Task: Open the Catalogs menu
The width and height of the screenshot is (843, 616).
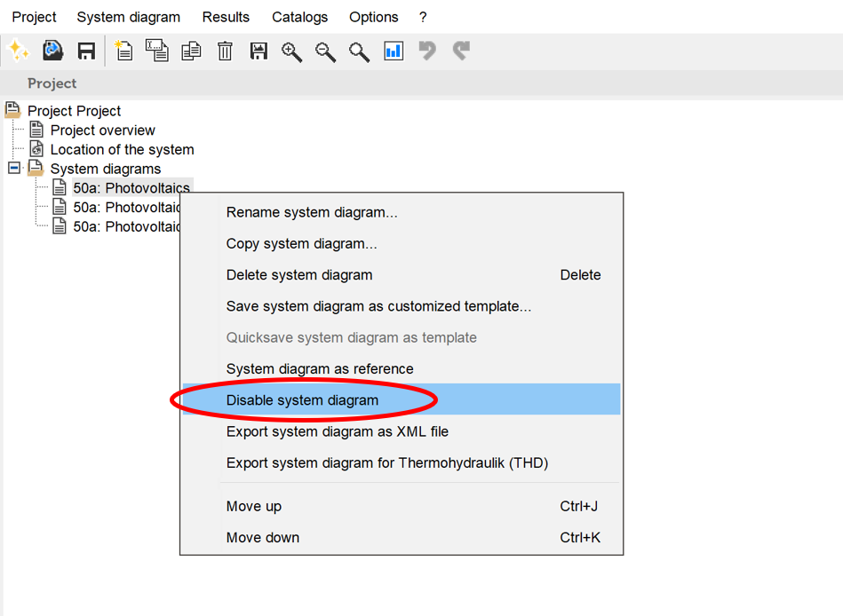Action: coord(299,17)
